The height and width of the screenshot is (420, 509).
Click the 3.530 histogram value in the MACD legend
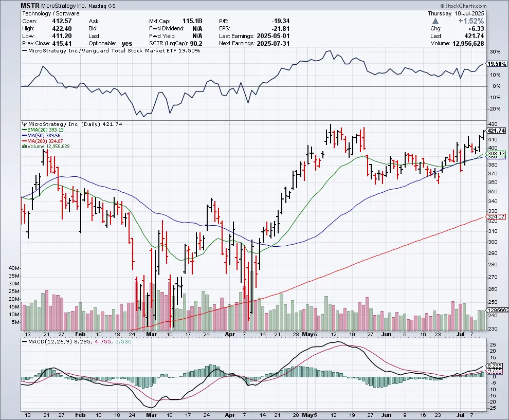click(x=123, y=341)
